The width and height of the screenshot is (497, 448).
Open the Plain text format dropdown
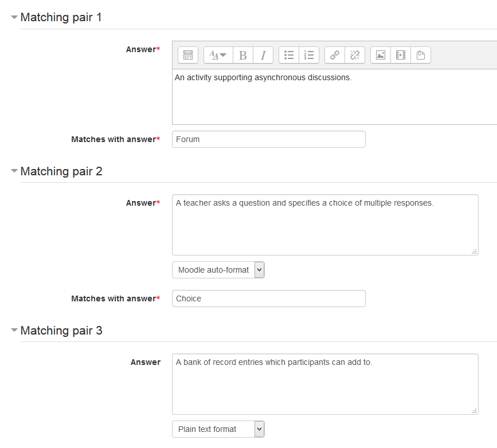(218, 429)
